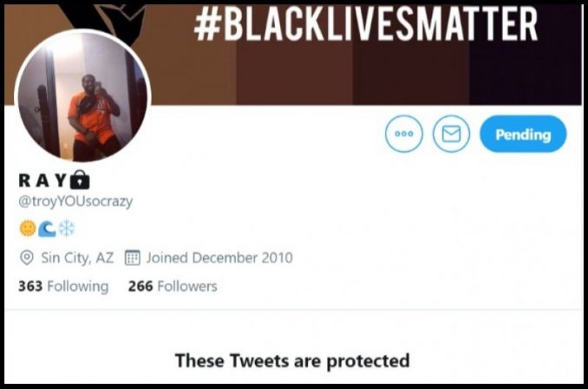The height and width of the screenshot is (389, 588).
Task: Click the location pin icon
Action: 26,258
